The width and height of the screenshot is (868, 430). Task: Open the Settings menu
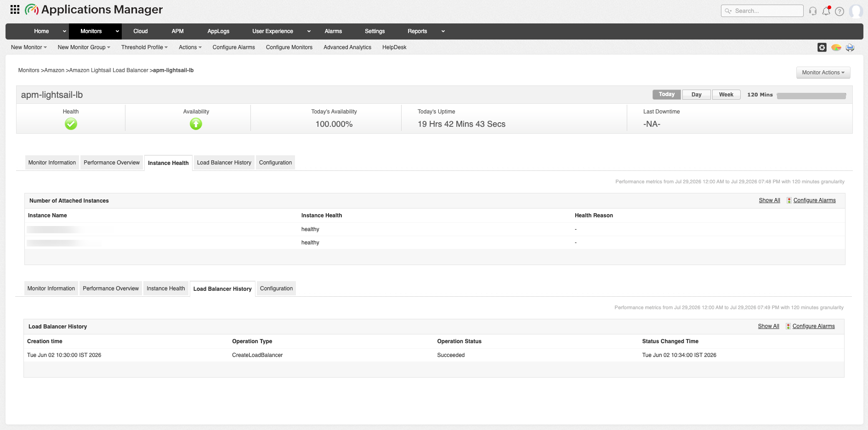[x=375, y=31]
